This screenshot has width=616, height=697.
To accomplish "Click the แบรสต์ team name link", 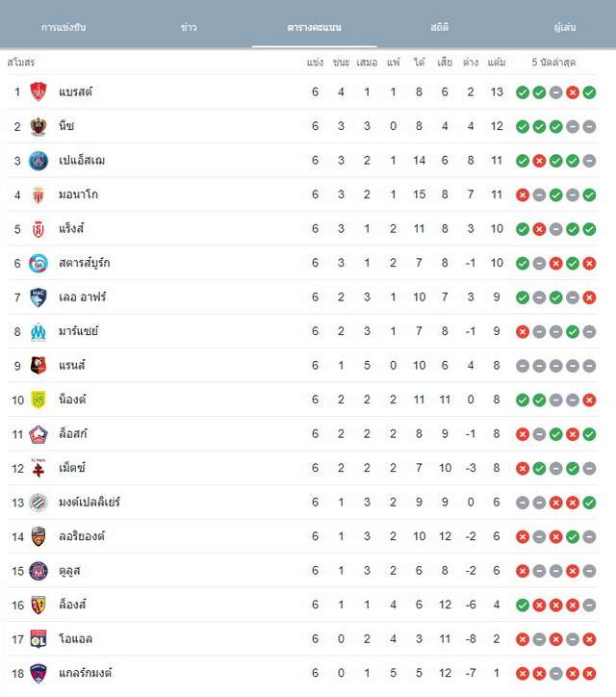I will coord(75,92).
